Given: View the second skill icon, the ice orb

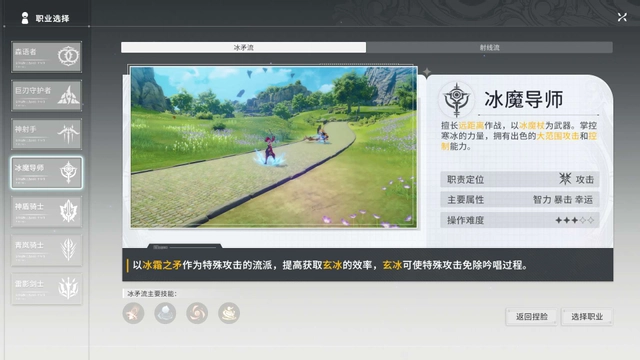Looking at the screenshot, I should [165, 313].
